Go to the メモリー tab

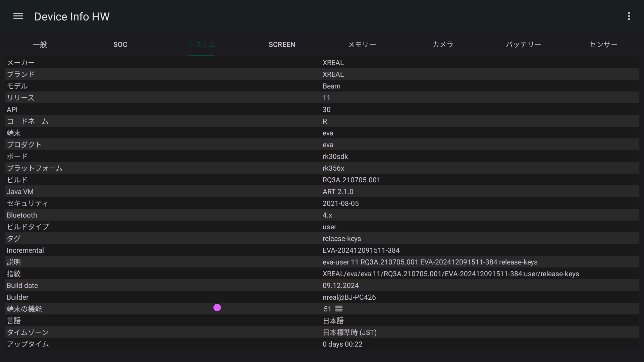tap(362, 45)
